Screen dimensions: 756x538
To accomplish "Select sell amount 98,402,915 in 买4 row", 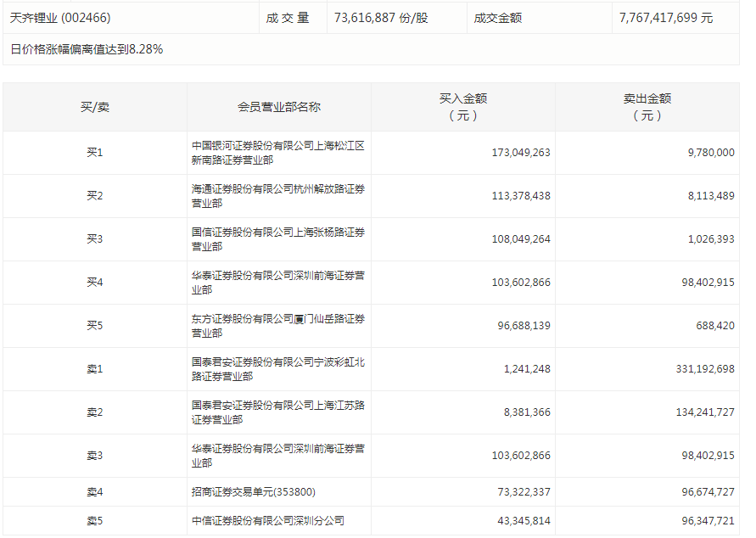I will coord(708,282).
